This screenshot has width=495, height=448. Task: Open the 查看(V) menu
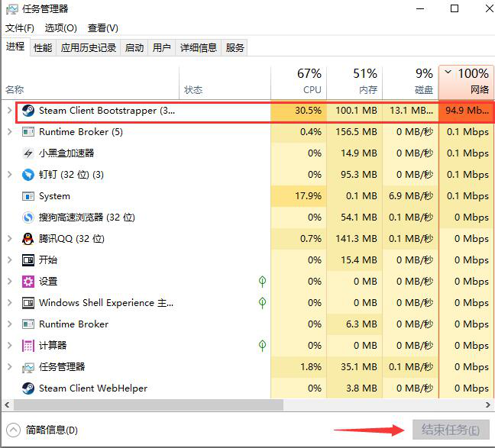[102, 28]
